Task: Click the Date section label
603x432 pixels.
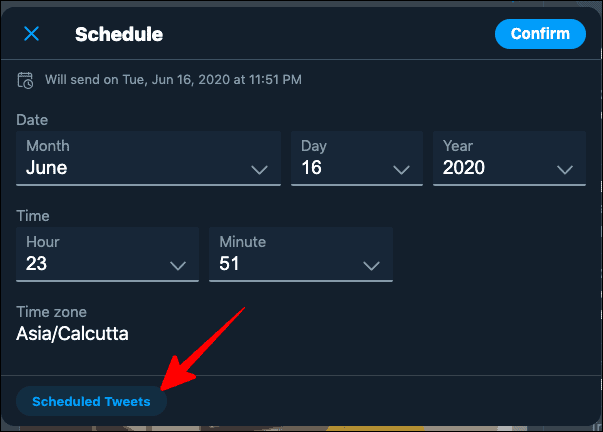Action: coord(32,120)
